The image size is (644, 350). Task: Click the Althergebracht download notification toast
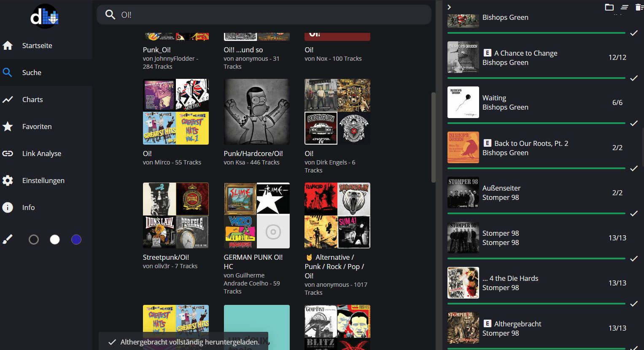coord(183,341)
